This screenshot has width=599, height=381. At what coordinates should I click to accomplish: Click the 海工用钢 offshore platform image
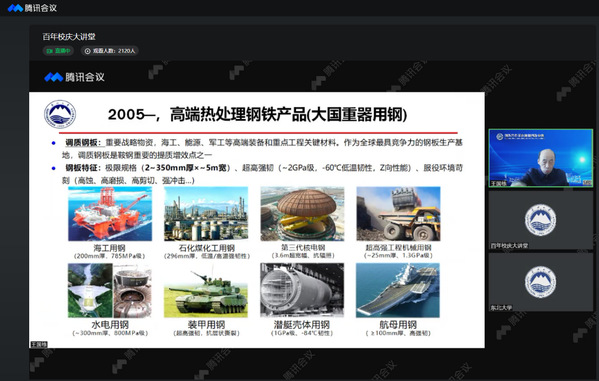110,214
